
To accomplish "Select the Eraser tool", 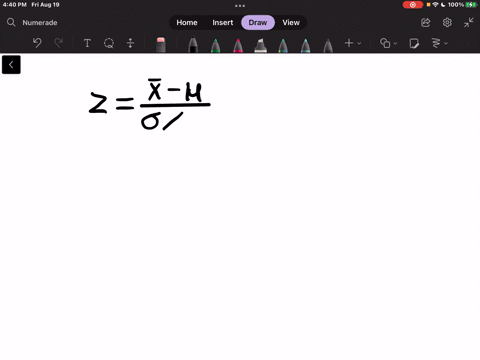I will tap(161, 45).
